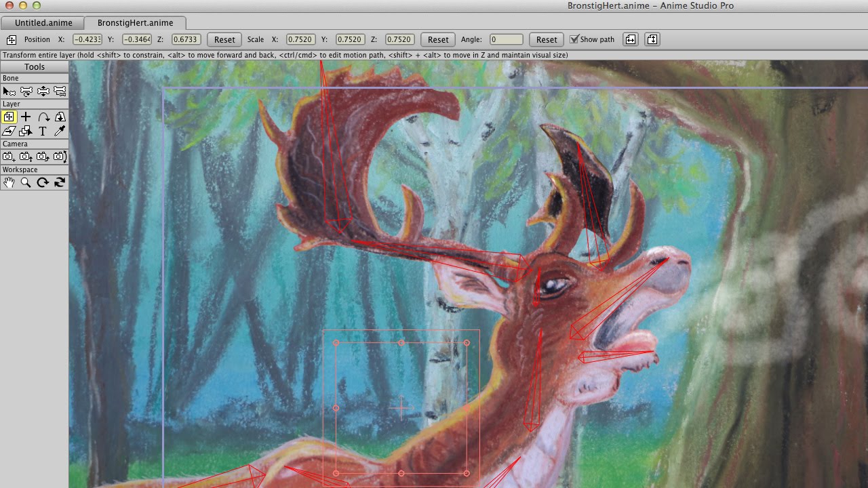Choose the Bind Layer bone tool

pyautogui.click(x=60, y=91)
